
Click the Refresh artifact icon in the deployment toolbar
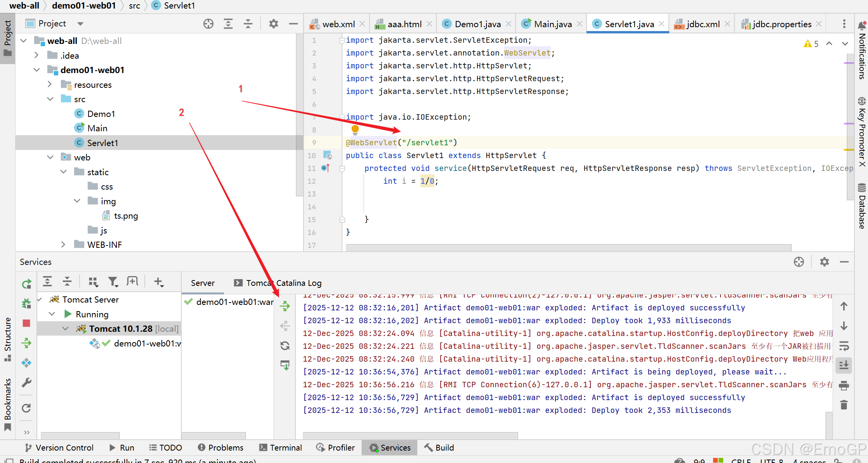pyautogui.click(x=285, y=346)
